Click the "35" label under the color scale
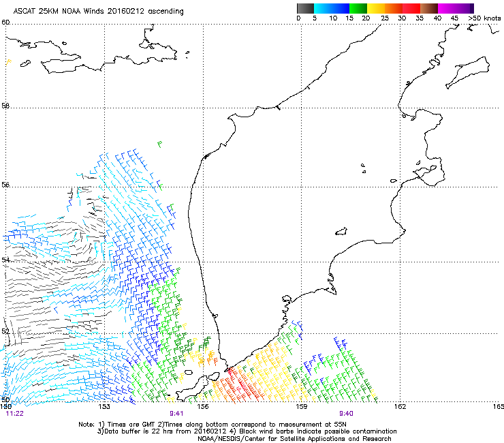Image resolution: width=504 pixels, height=443 pixels. (420, 18)
